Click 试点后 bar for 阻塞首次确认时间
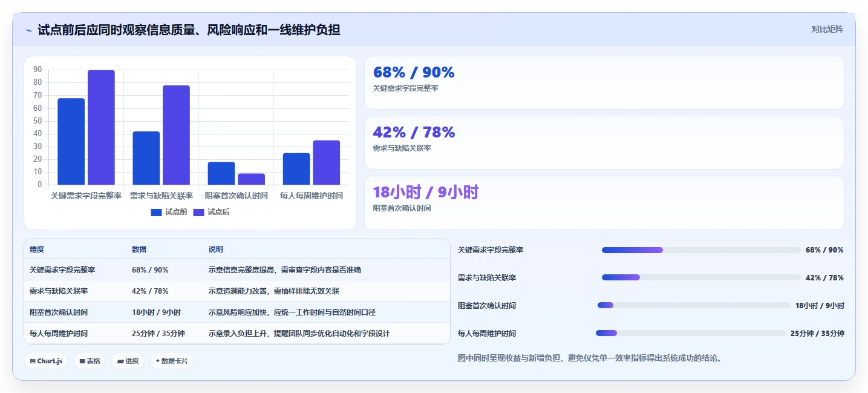 tap(251, 179)
